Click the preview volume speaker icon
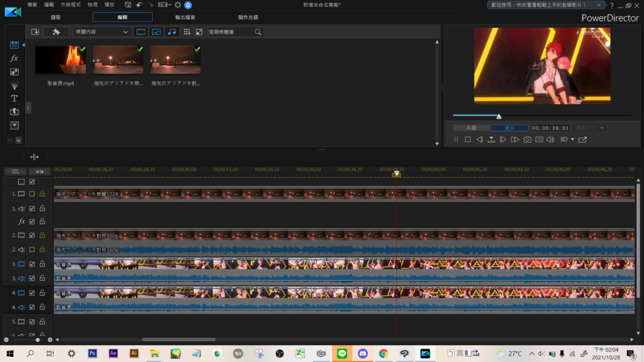 (x=551, y=140)
